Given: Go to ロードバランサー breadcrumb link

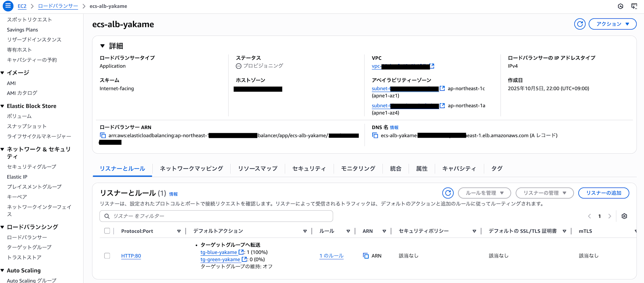Looking at the screenshot, I should tap(58, 6).
